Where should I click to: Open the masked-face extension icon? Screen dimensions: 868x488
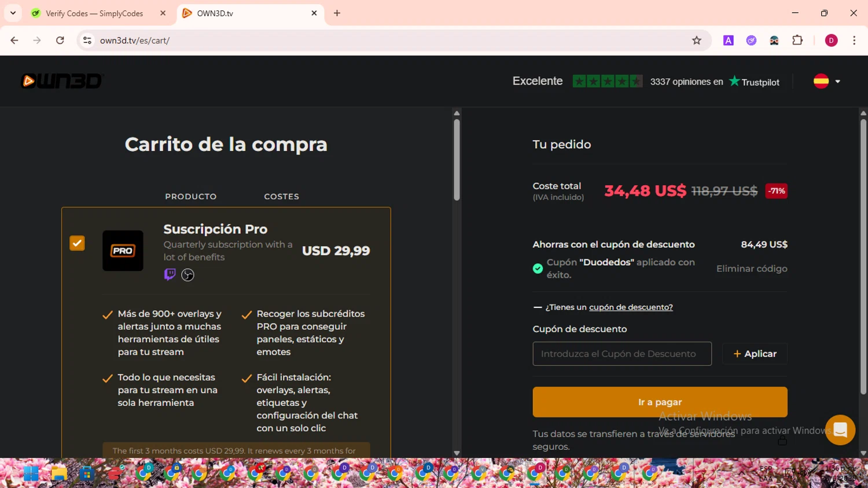click(774, 41)
